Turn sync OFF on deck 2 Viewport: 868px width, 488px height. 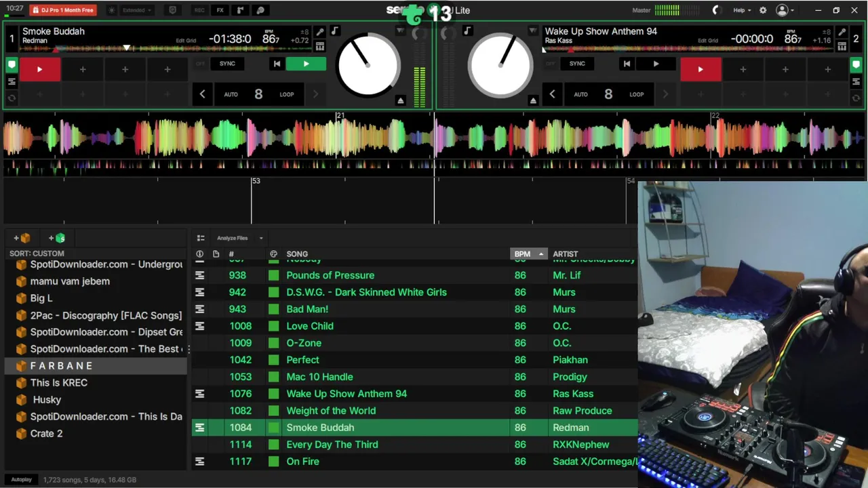pos(550,64)
